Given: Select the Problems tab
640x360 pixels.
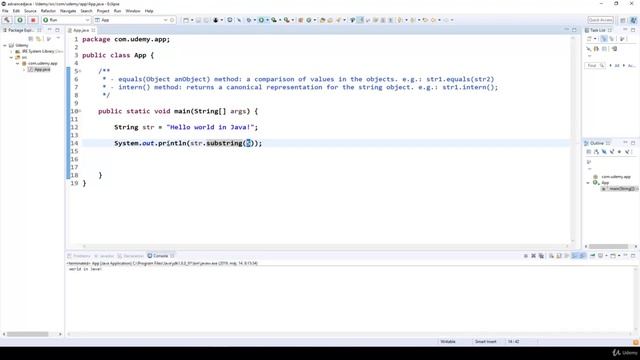Looking at the screenshot, I should (79, 256).
